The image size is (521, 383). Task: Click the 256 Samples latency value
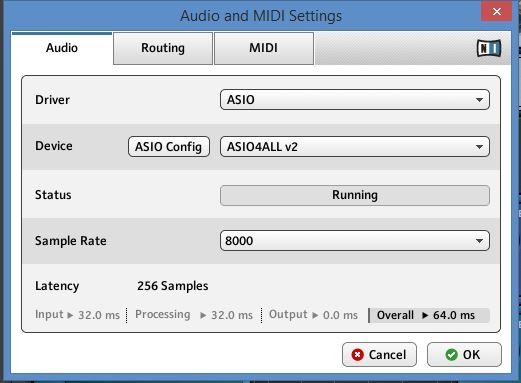tap(173, 286)
